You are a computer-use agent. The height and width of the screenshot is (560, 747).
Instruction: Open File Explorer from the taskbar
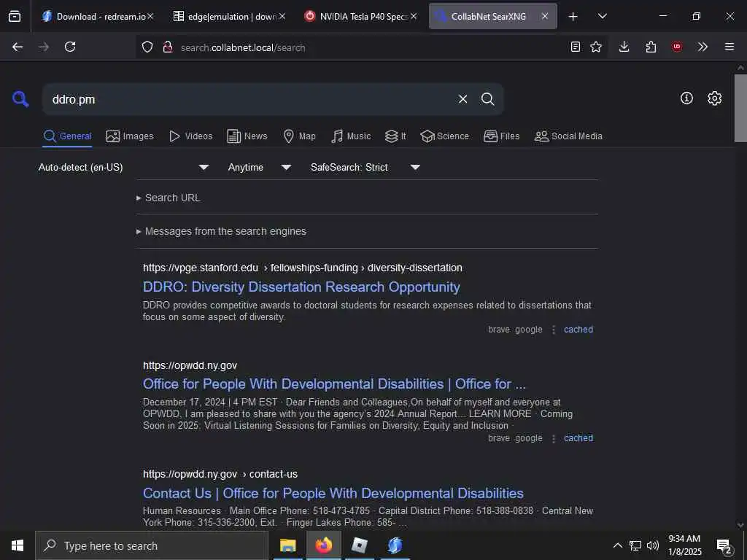(287, 545)
